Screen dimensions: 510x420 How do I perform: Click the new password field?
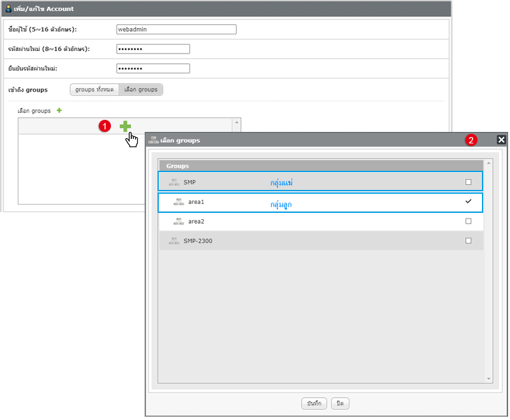click(153, 49)
